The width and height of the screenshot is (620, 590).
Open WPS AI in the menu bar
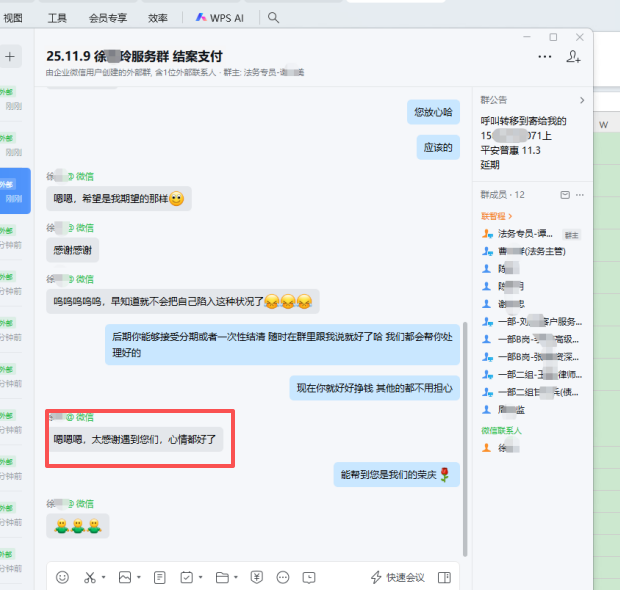220,18
